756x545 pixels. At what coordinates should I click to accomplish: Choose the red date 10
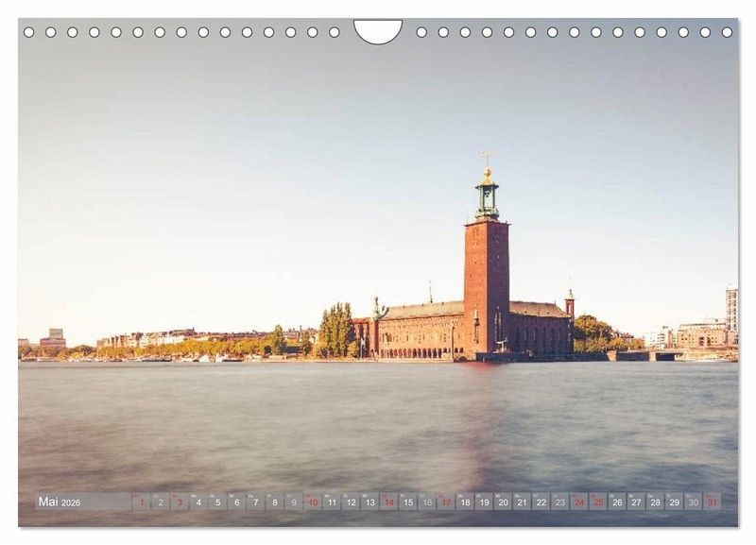coord(312,502)
